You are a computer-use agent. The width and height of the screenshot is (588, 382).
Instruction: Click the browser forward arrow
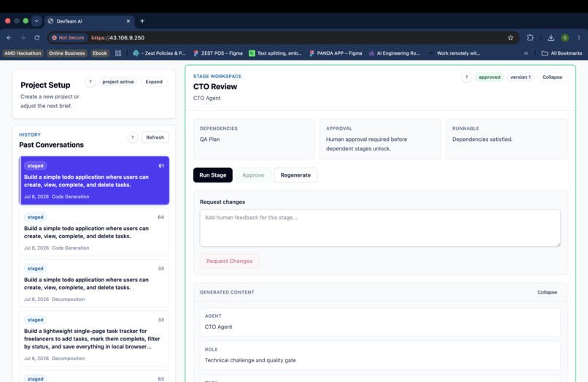click(x=23, y=37)
